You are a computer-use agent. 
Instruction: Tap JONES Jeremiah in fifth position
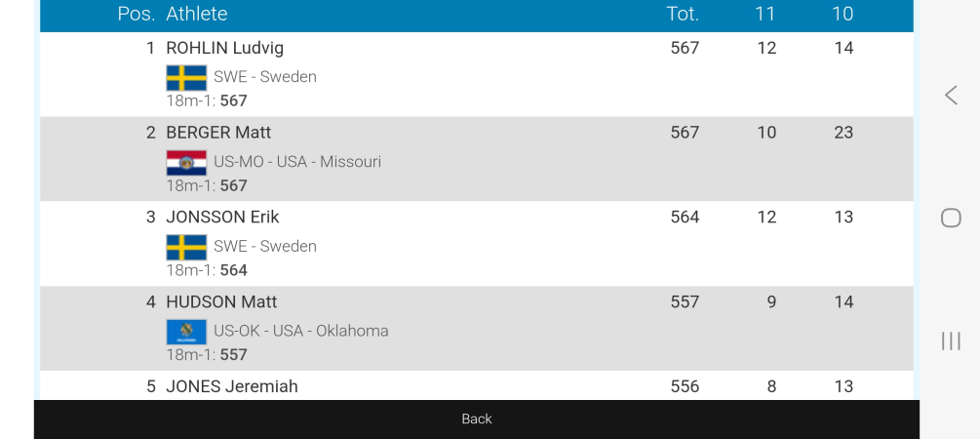pos(232,386)
